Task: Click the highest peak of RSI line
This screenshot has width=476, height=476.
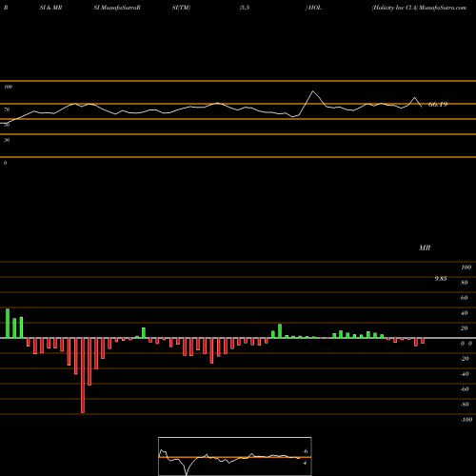Action: coord(313,91)
